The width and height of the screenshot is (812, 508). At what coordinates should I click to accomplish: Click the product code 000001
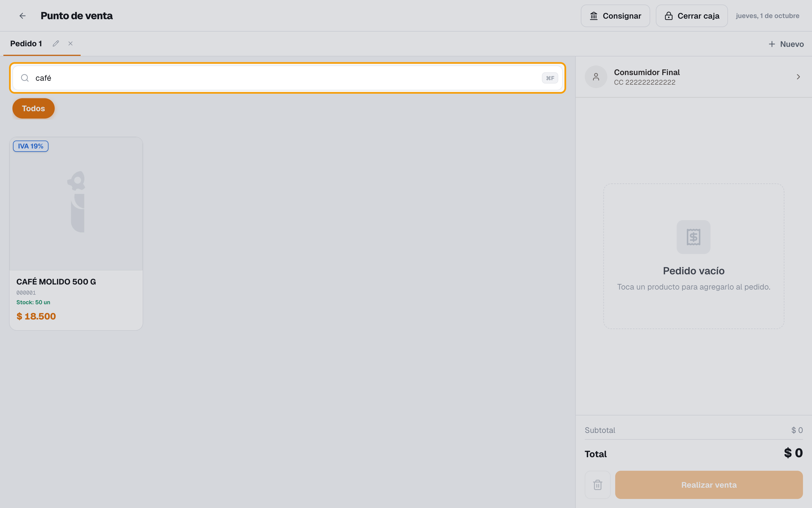pos(26,293)
